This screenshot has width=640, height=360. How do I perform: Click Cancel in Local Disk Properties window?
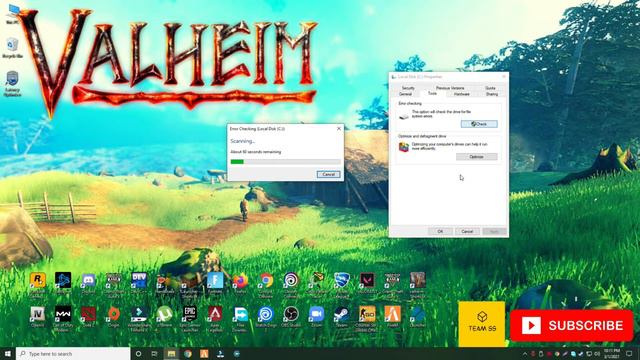point(467,231)
